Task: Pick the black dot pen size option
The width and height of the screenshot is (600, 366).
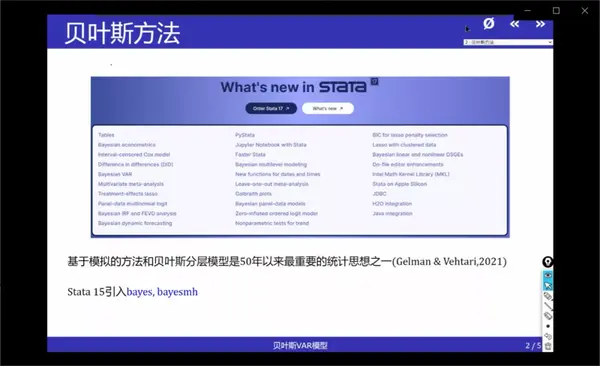Action: pyautogui.click(x=548, y=326)
